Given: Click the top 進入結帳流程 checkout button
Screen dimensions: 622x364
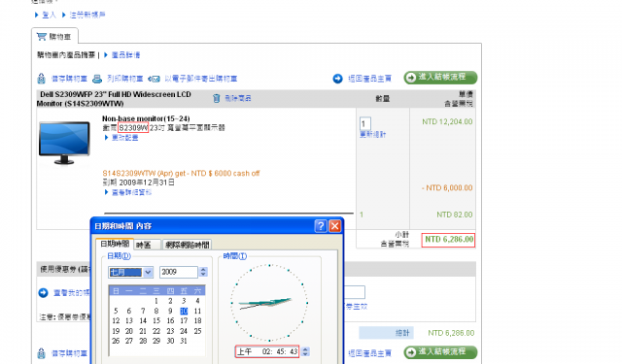Looking at the screenshot, I should [x=440, y=78].
